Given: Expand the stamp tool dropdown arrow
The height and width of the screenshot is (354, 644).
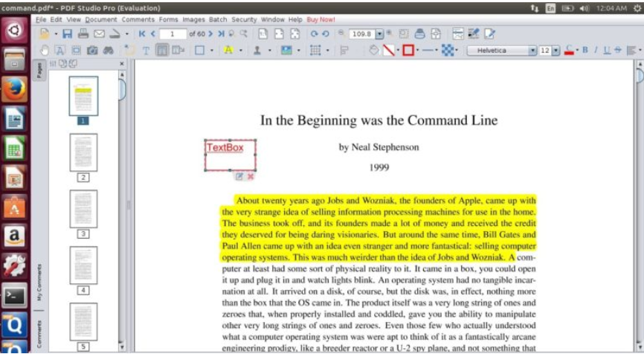Looking at the screenshot, I should [269, 51].
